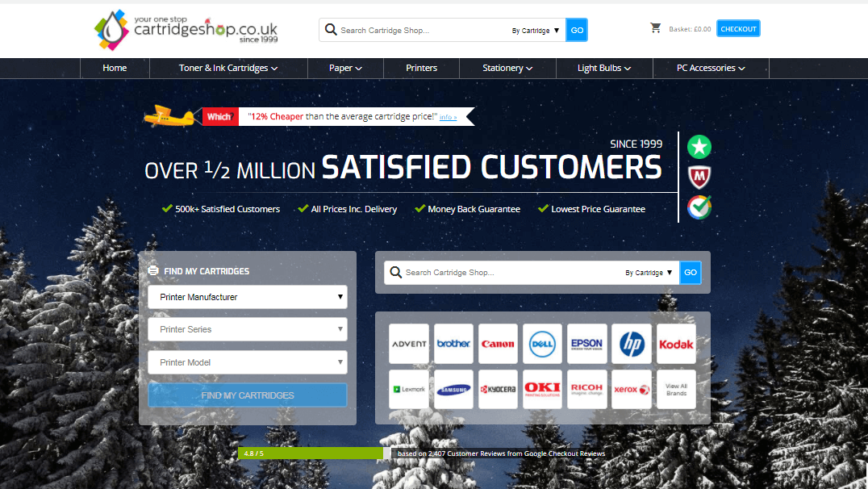The width and height of the screenshot is (868, 489).
Task: Click the Which? badge icon
Action: coord(220,116)
